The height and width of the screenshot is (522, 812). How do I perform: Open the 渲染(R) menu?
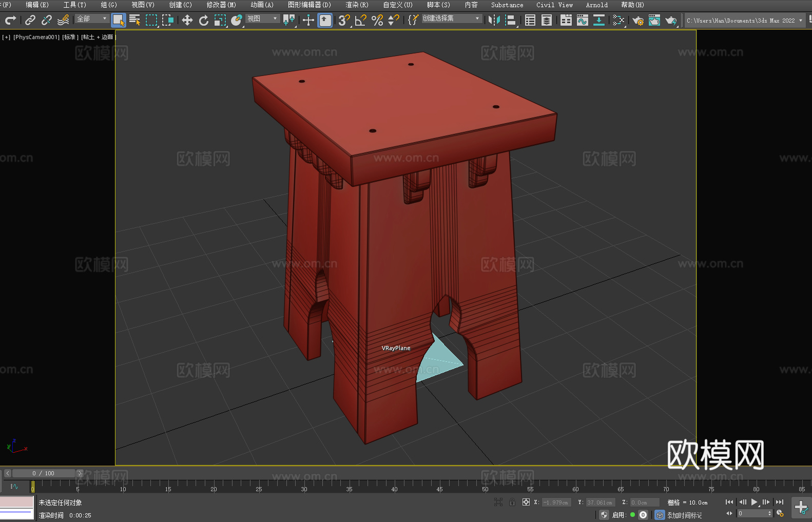coord(357,5)
